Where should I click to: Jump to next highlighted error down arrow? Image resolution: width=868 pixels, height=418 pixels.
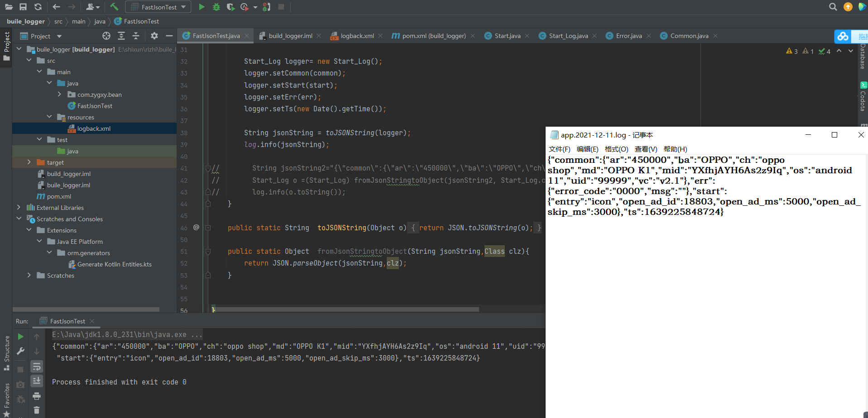pyautogui.click(x=851, y=51)
